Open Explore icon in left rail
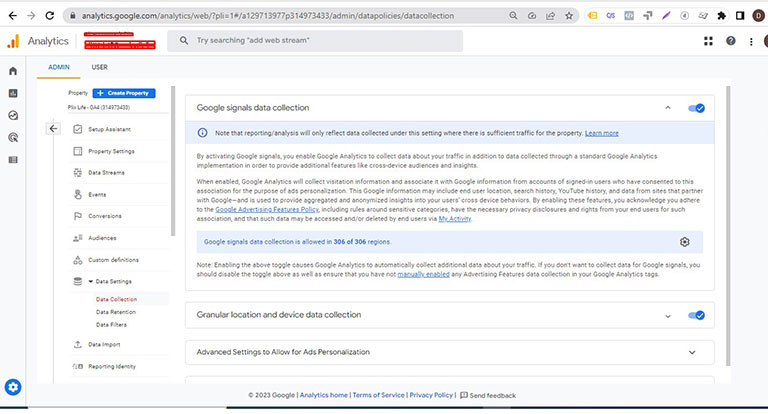The height and width of the screenshot is (414, 768). point(13,115)
